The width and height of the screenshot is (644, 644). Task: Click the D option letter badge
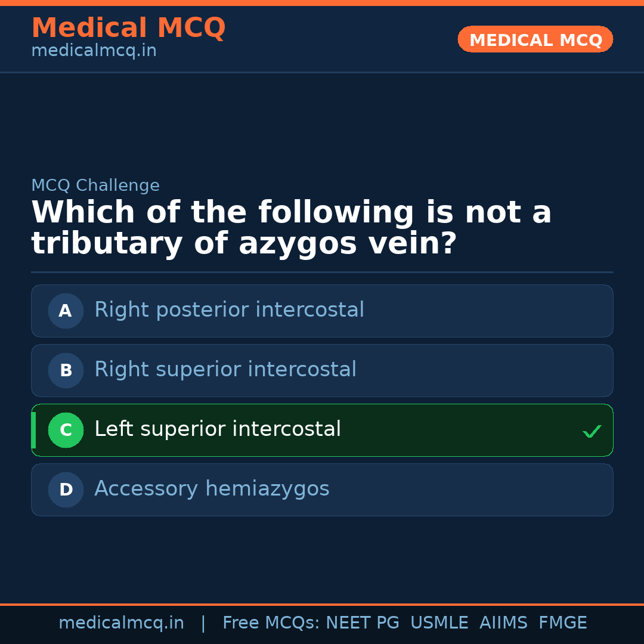coord(66,490)
